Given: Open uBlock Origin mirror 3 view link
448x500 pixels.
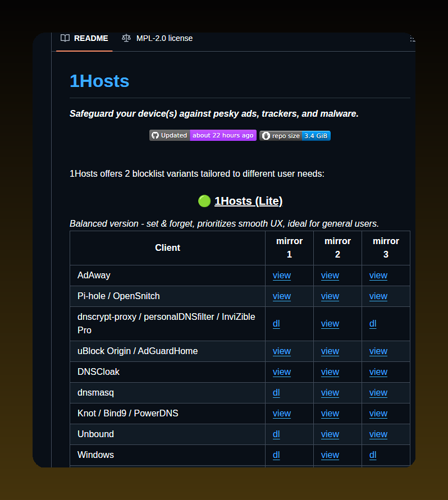Looking at the screenshot, I should tap(378, 351).
